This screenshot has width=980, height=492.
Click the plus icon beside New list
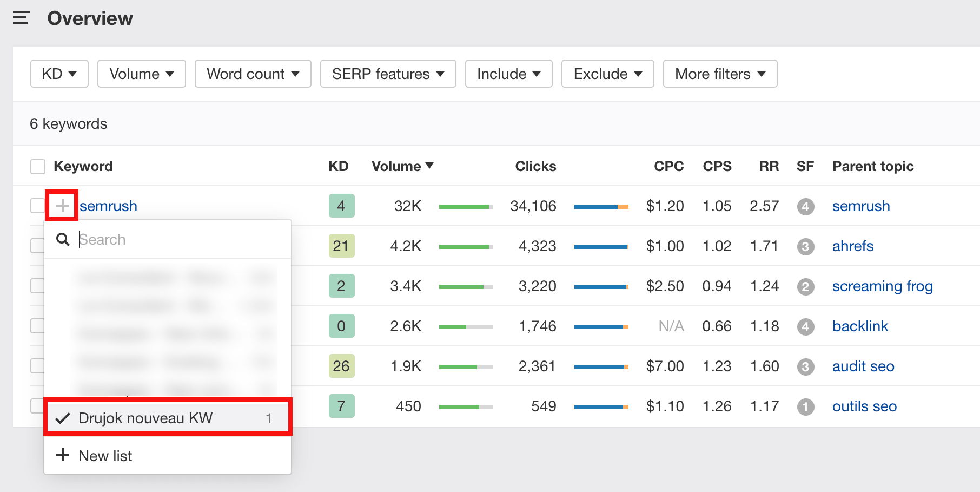(63, 455)
